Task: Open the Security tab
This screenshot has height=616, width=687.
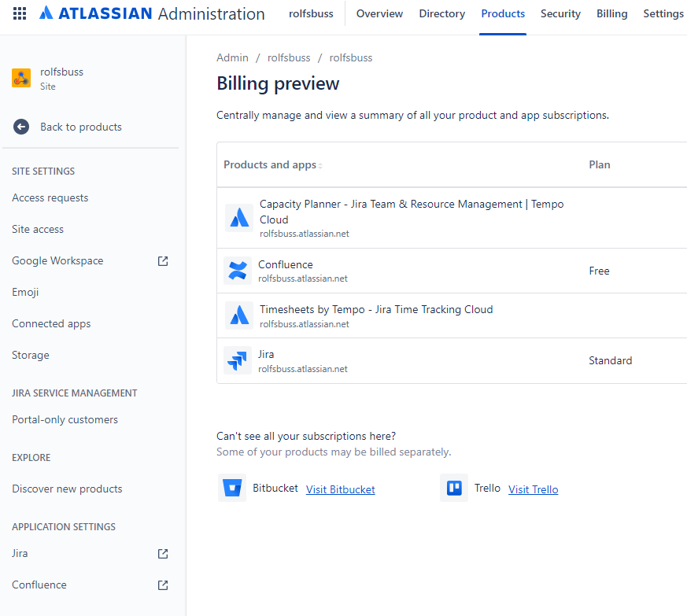Action: (x=560, y=13)
